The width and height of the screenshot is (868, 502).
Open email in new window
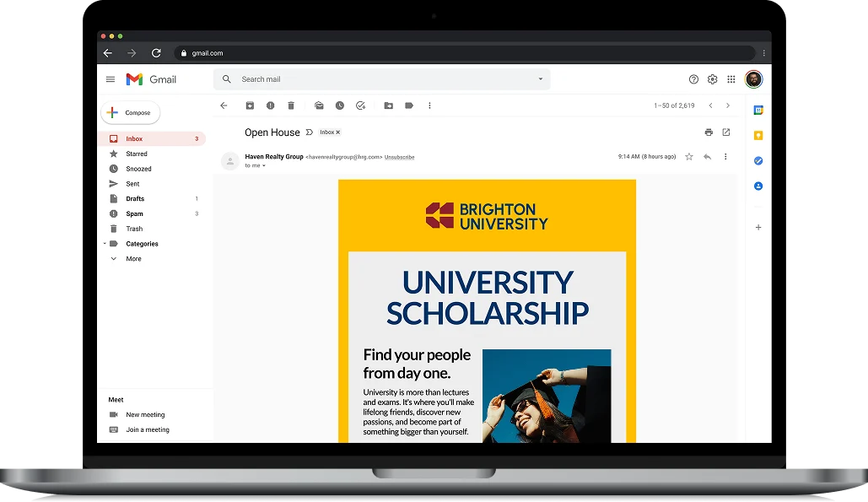tap(726, 132)
